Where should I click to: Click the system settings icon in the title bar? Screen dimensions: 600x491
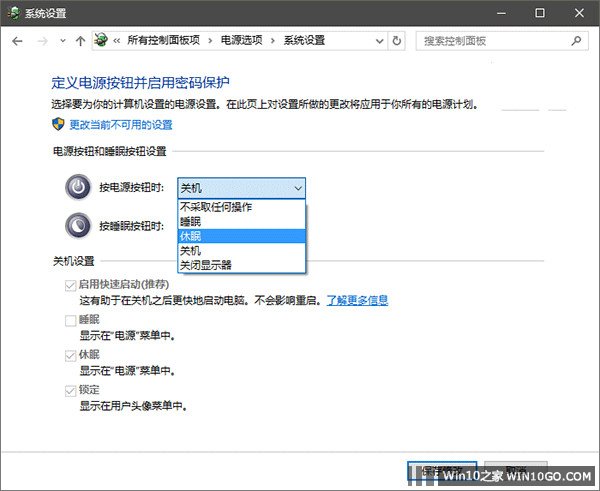pyautogui.click(x=13, y=13)
